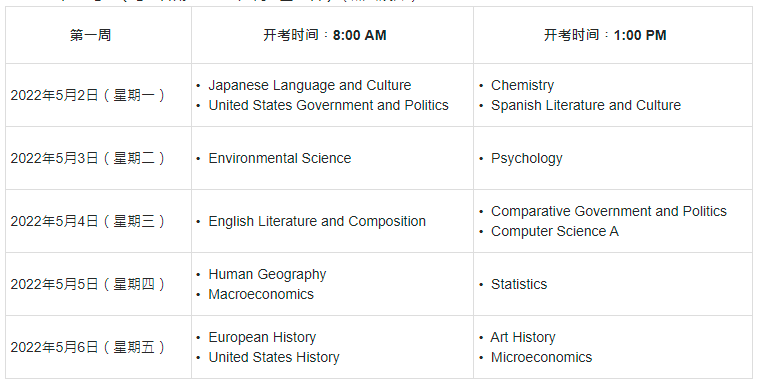Click the Microeconomics exam entry
This screenshot has height=384, width=761.
click(x=541, y=357)
